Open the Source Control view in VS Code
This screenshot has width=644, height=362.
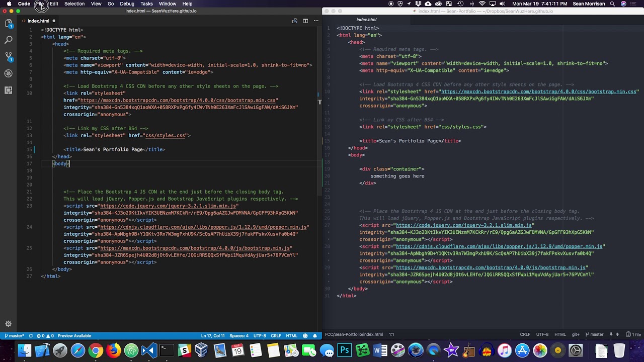click(x=9, y=57)
